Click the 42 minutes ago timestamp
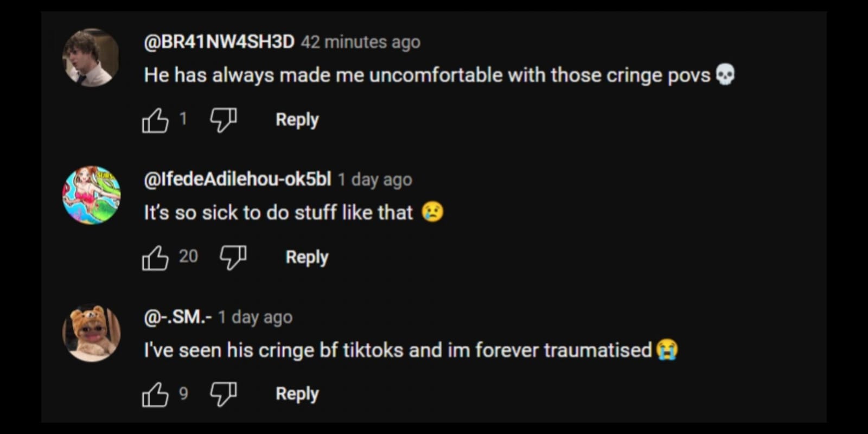The height and width of the screenshot is (434, 868). [x=360, y=42]
